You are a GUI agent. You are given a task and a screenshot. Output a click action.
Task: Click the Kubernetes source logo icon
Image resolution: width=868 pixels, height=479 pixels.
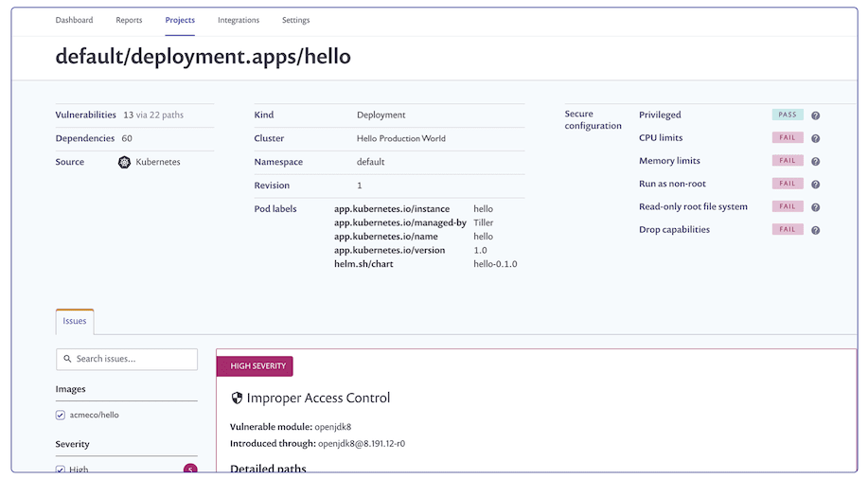124,162
